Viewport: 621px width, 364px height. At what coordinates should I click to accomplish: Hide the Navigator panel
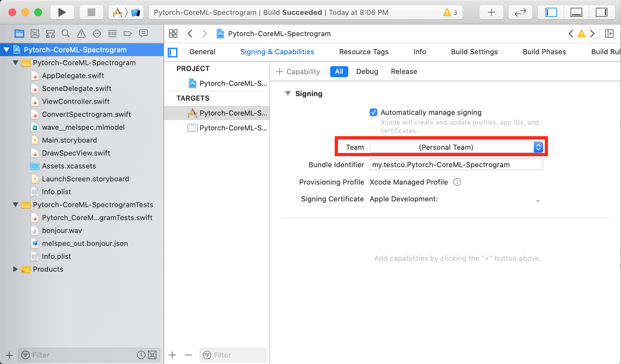coord(551,12)
